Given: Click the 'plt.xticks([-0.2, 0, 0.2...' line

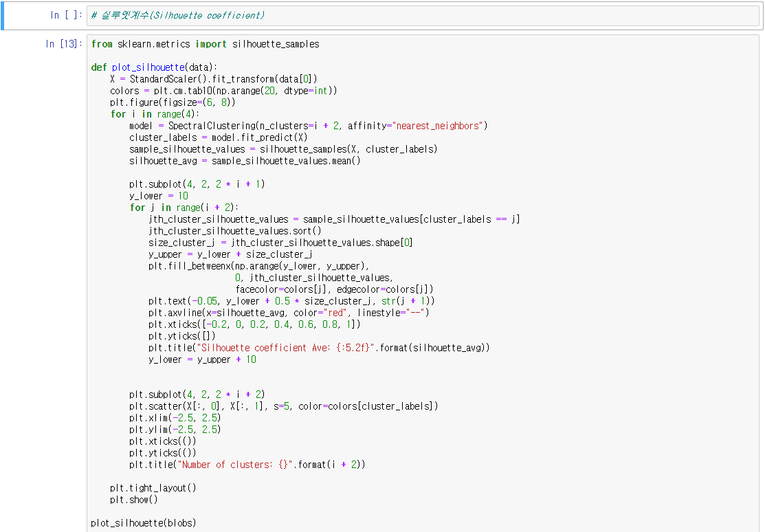Looking at the screenshot, I should [x=255, y=325].
